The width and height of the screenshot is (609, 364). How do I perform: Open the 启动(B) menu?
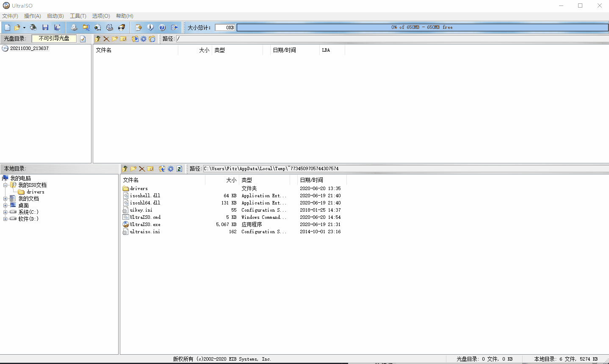[55, 16]
